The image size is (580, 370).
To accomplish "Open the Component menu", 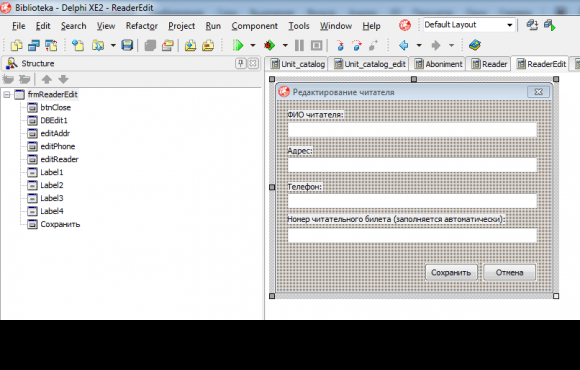I will pos(254,26).
